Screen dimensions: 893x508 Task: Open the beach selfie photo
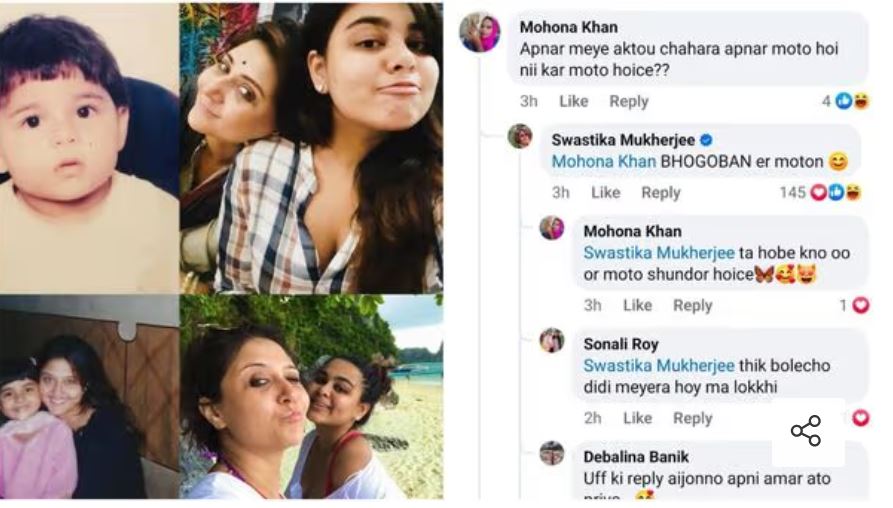point(312,397)
